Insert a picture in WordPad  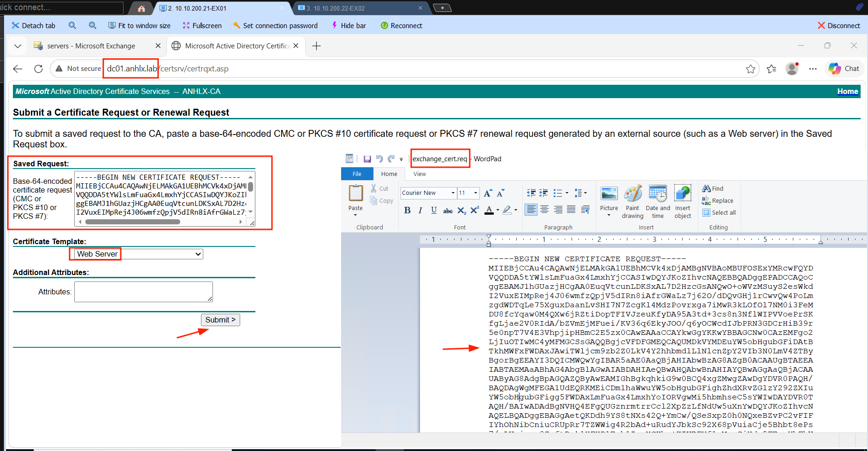coord(609,194)
